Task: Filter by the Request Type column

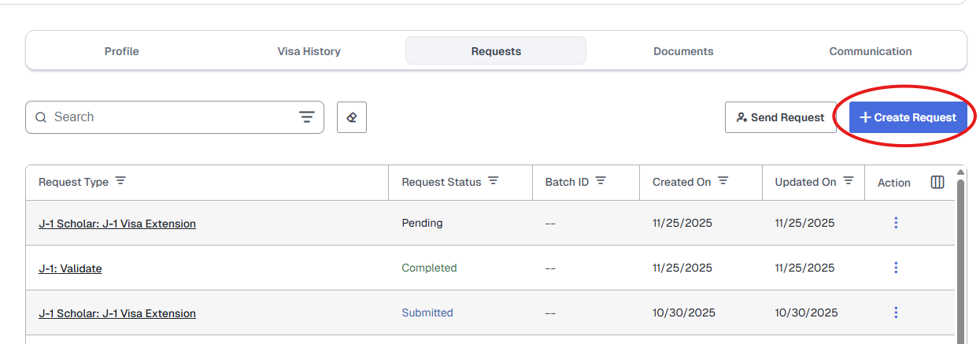Action: pyautogui.click(x=120, y=181)
